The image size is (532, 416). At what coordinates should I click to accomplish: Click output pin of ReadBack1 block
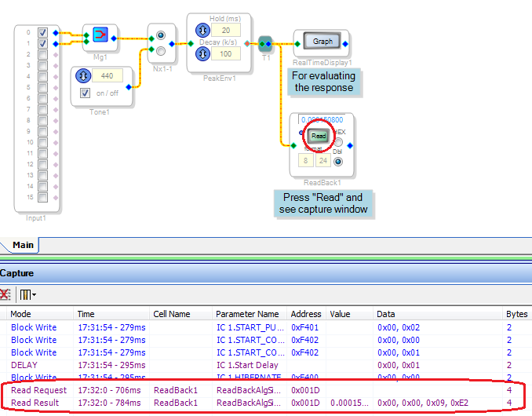350,145
